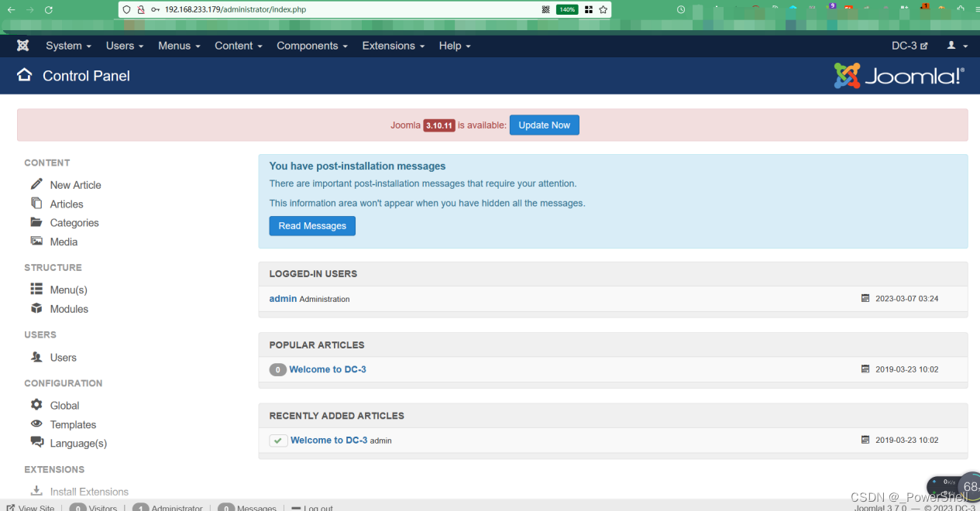Click the 3.10.11 version badge
This screenshot has height=511, width=980.
click(438, 125)
